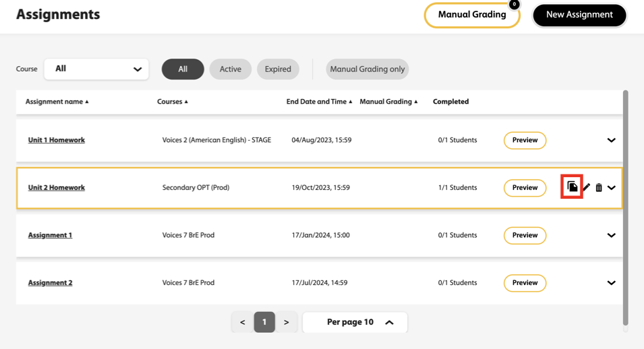Click trash delete icon for Unit 2 Homework

(x=598, y=188)
